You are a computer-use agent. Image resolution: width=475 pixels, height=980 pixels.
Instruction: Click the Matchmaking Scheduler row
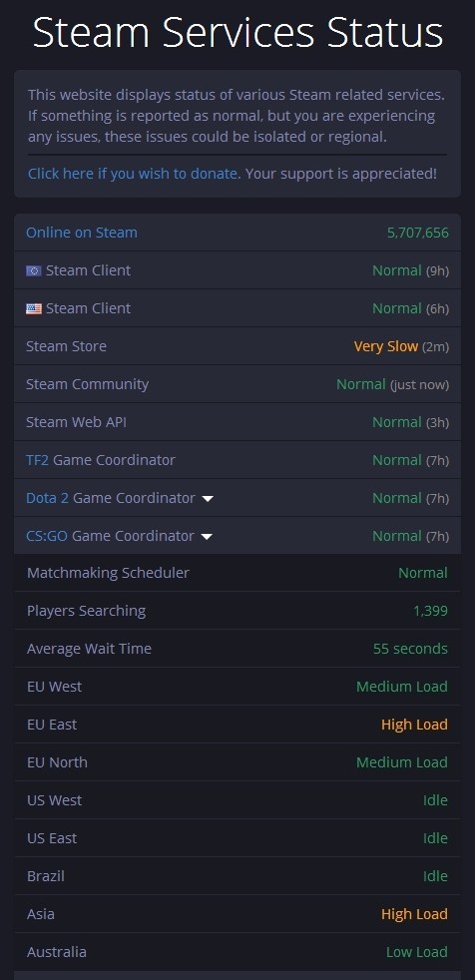pos(237,573)
